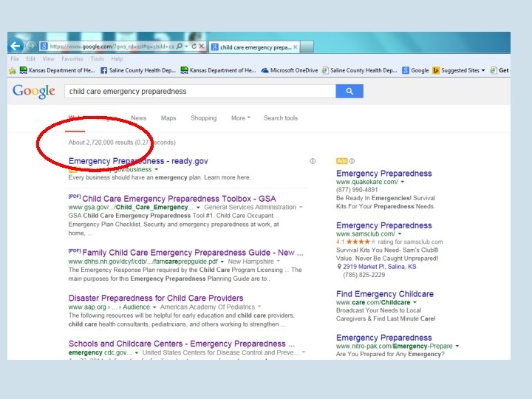Open Disaster Preparedness for Child Care Providers

[x=156, y=298]
